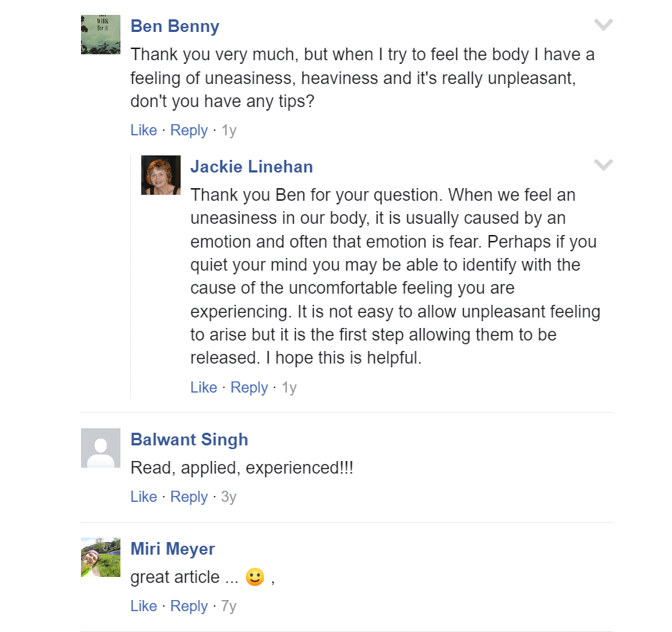
Task: Like Balwant Singh's comment
Action: [x=143, y=497]
